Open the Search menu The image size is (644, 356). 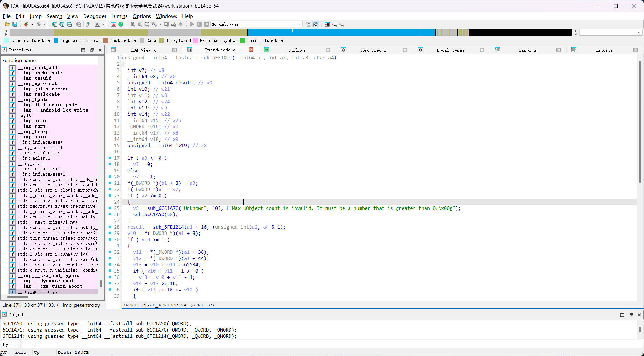54,16
